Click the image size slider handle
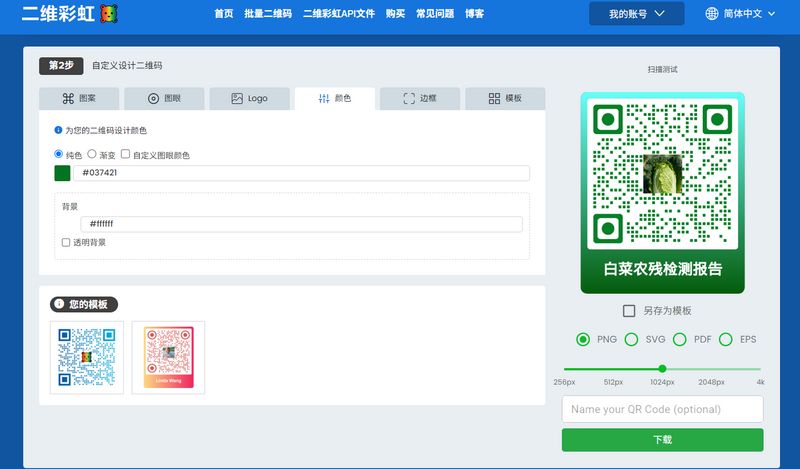 (x=662, y=368)
